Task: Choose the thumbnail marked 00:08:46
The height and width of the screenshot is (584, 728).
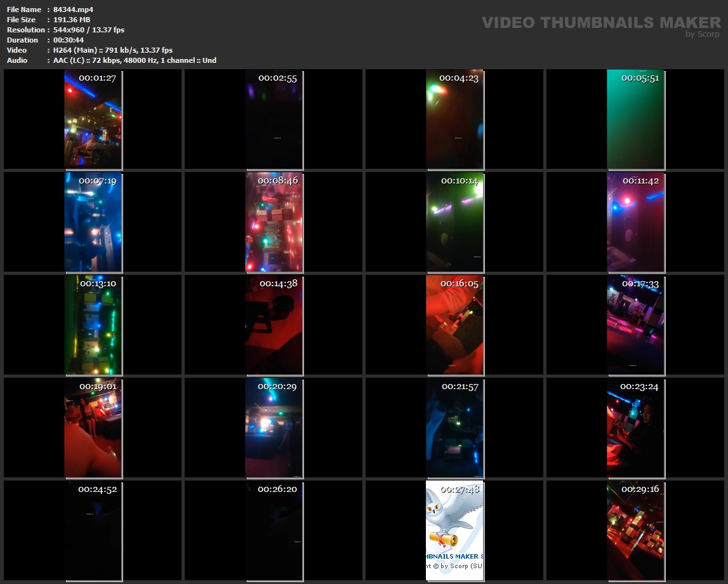Action: [x=274, y=222]
